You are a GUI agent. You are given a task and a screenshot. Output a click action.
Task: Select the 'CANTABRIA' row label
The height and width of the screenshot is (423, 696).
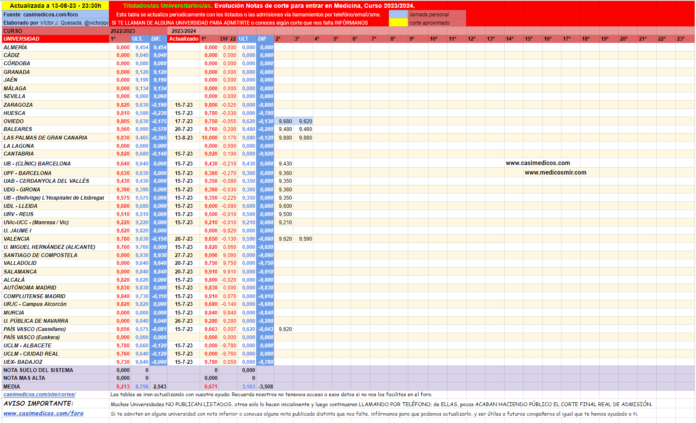point(19,154)
